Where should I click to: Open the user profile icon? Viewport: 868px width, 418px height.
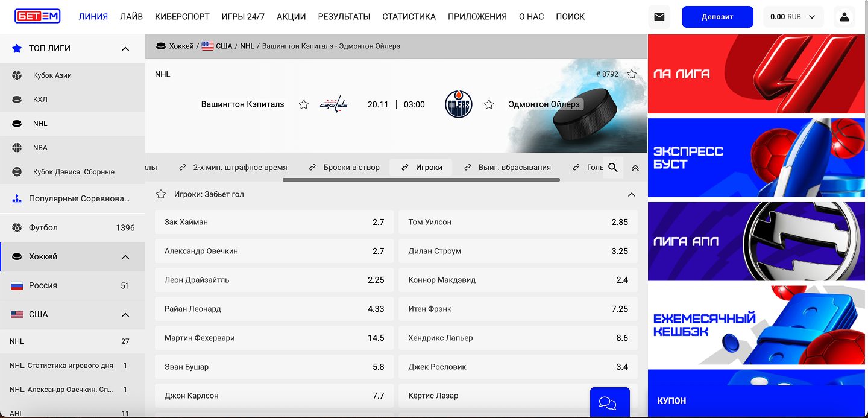tap(844, 17)
